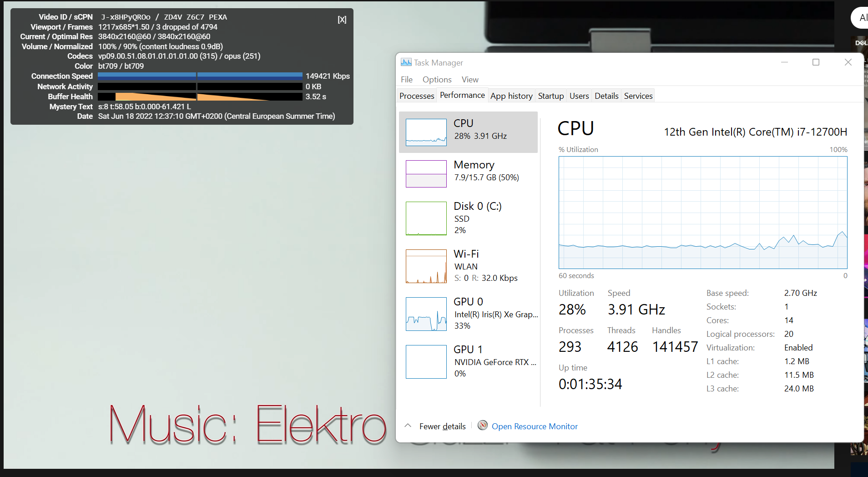This screenshot has width=868, height=477.
Task: Open the File menu in Task Manager
Action: coord(407,80)
